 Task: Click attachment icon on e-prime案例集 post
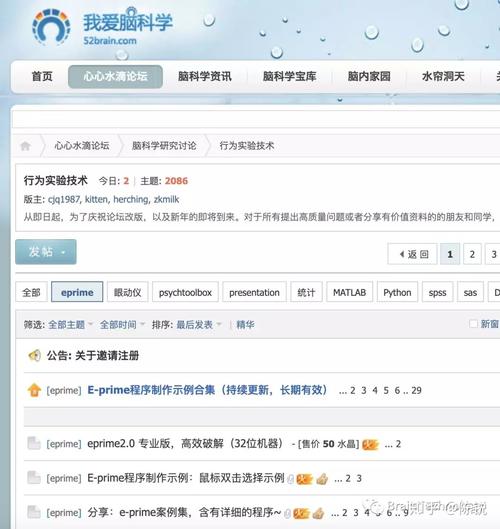tap(287, 513)
